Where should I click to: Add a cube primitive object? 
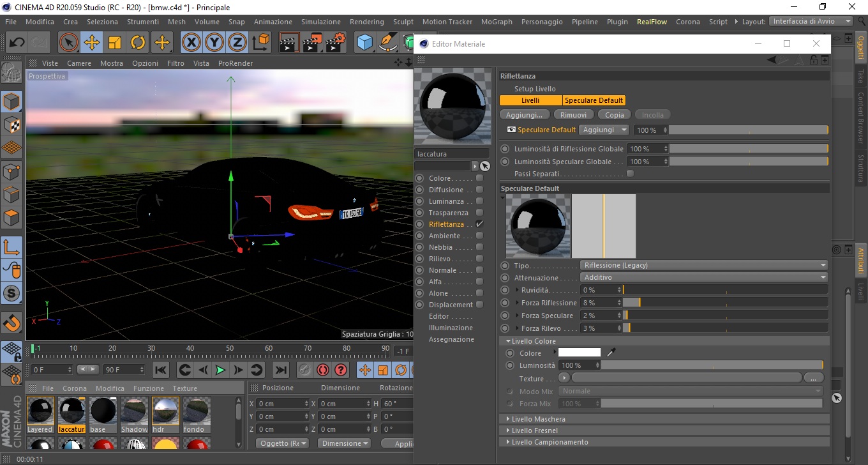coord(365,43)
